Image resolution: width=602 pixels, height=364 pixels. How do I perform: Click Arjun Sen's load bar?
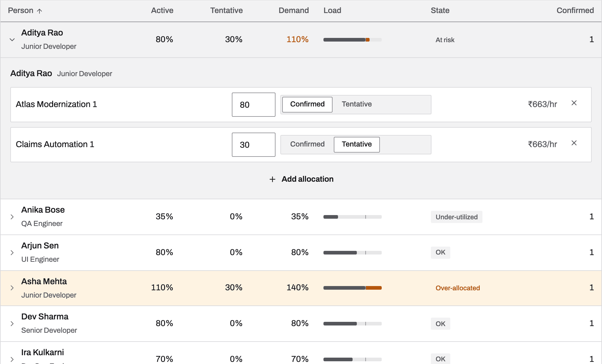coord(353,253)
